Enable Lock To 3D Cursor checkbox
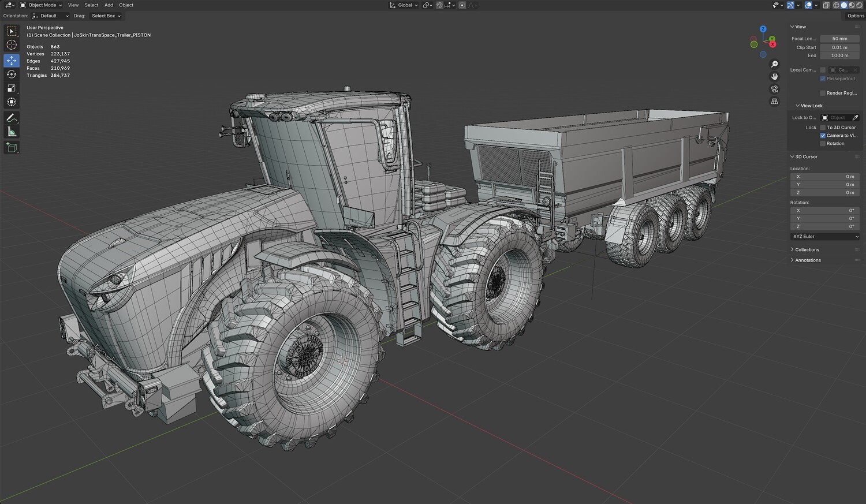Viewport: 866px width, 504px height. tap(823, 128)
